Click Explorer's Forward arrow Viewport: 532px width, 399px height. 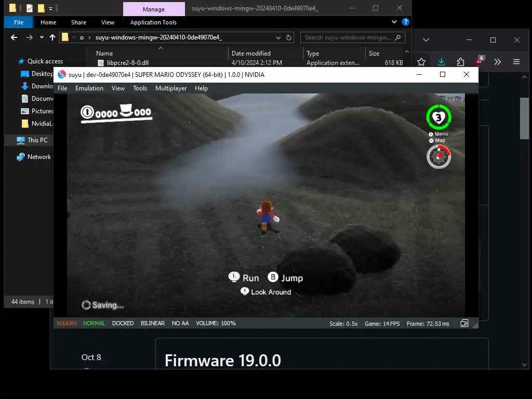pos(29,37)
